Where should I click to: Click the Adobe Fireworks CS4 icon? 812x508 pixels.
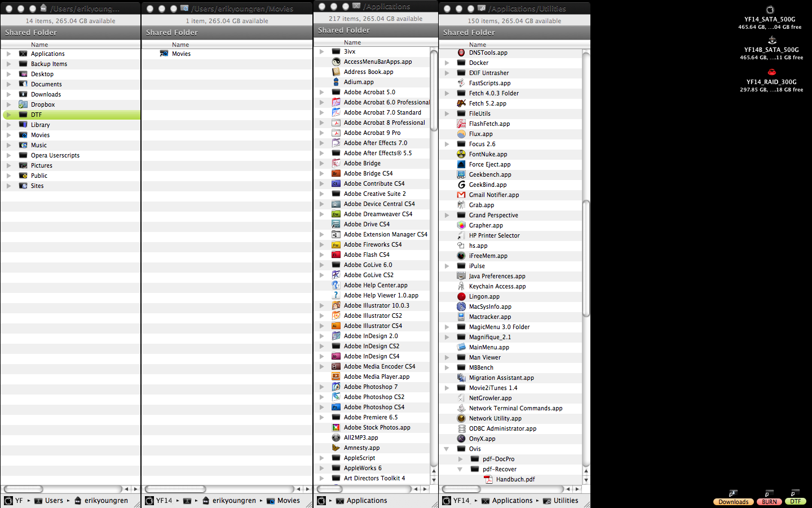[x=336, y=244]
